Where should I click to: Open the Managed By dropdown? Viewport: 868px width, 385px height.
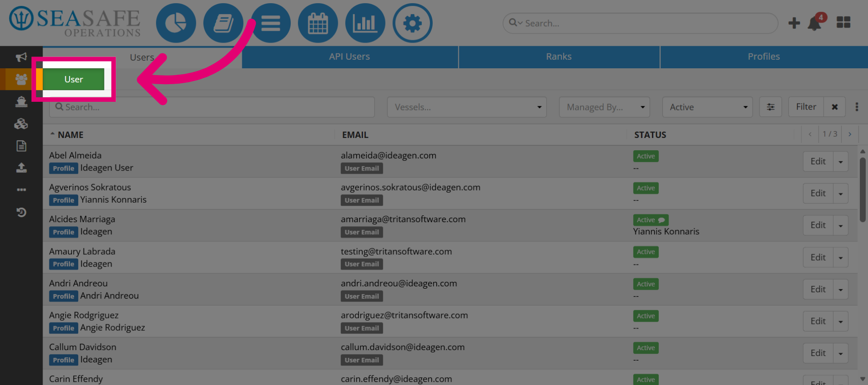(x=604, y=107)
